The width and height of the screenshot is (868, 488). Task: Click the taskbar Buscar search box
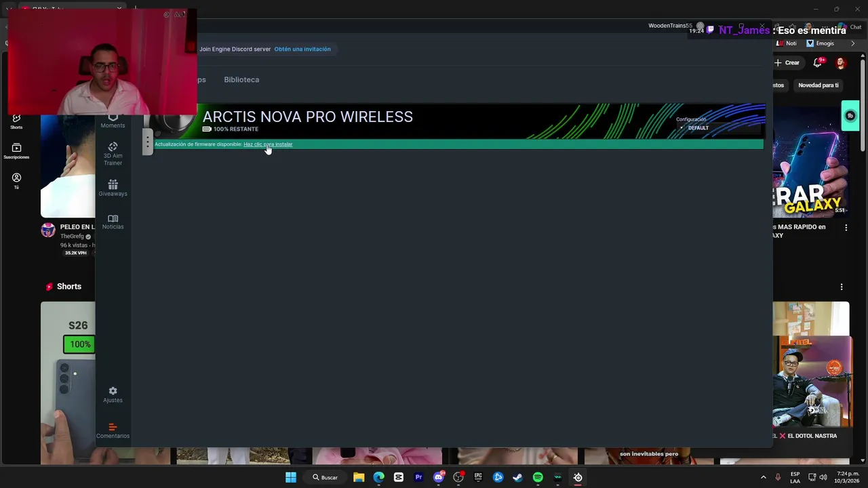(325, 477)
